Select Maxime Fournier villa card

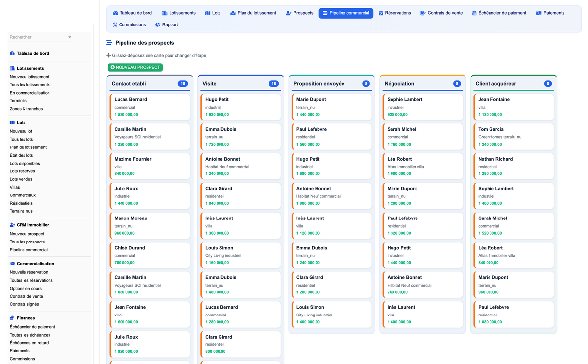[x=150, y=166]
